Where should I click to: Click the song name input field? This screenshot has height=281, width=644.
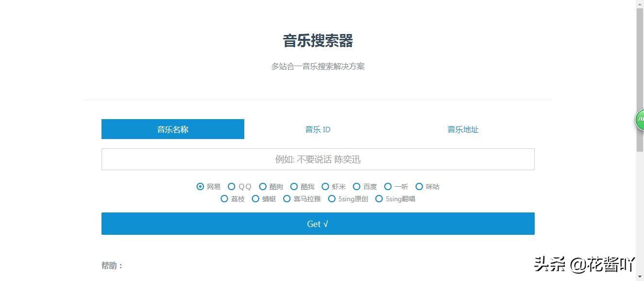(317, 159)
